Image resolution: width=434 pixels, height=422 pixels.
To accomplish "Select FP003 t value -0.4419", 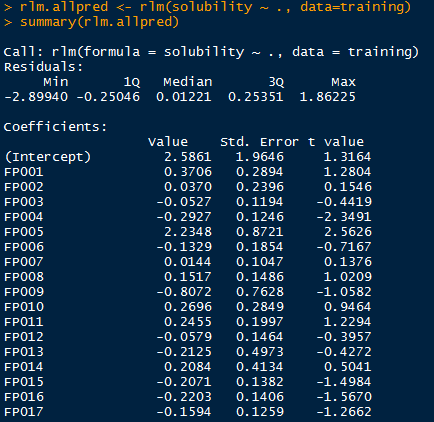I will 344,202.
